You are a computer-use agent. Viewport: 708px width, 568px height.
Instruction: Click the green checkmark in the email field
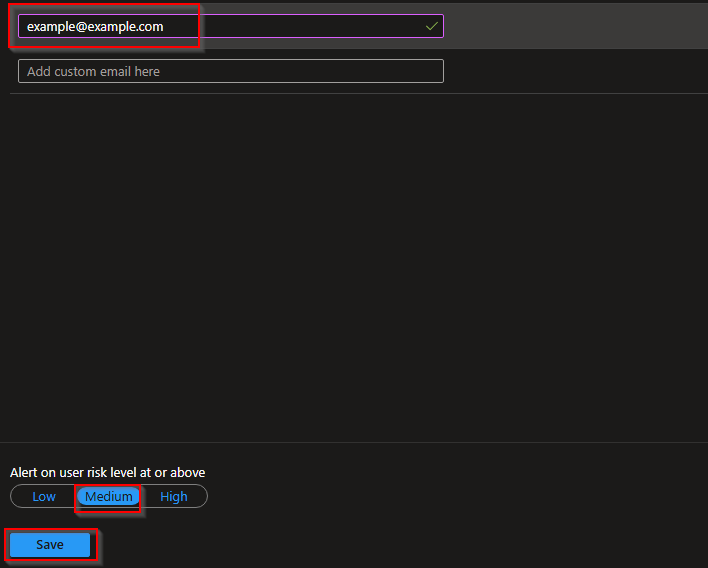point(431,27)
